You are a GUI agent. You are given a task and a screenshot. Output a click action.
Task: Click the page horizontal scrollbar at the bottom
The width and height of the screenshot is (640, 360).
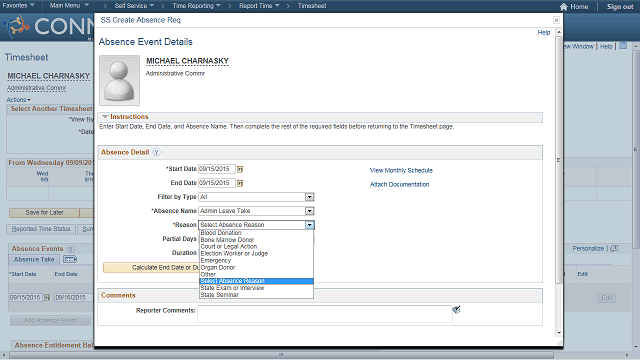[280, 355]
